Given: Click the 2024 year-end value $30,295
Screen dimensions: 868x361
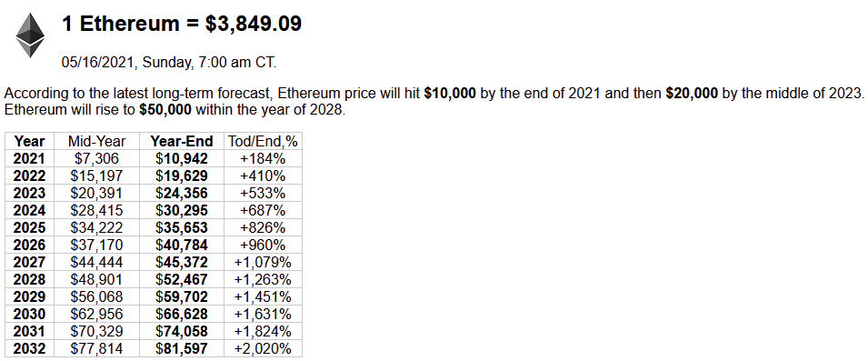Looking at the screenshot, I should pyautogui.click(x=182, y=210).
